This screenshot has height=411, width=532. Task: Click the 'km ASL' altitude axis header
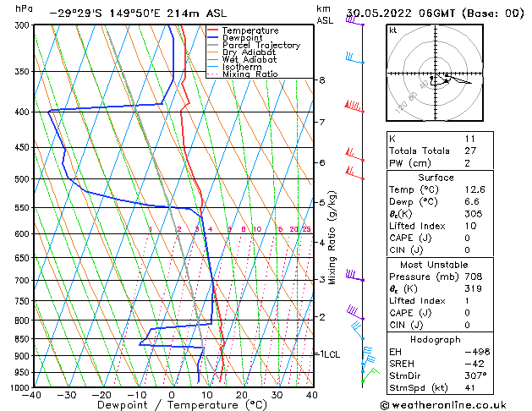[x=325, y=14]
